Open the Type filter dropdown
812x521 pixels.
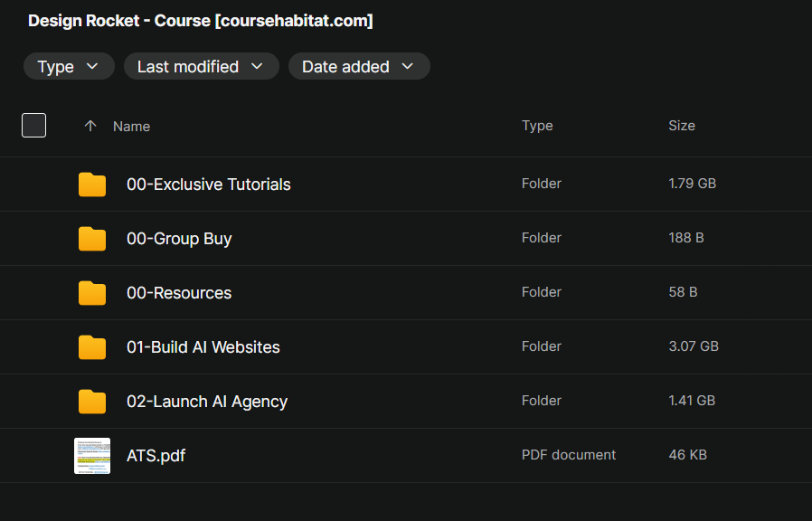[69, 66]
